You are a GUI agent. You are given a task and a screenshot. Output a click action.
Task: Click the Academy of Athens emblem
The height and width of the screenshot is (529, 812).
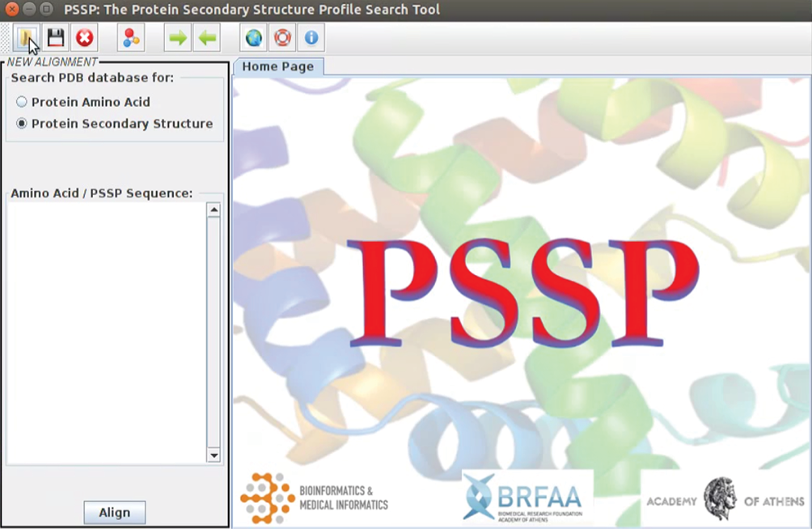(x=720, y=497)
